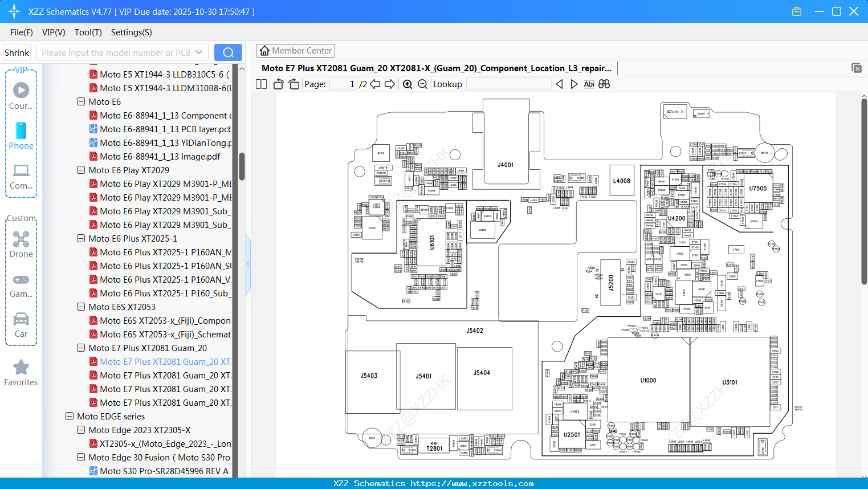868x489 pixels.
Task: Open the yellow toolbox icon in title bar
Action: (x=797, y=11)
